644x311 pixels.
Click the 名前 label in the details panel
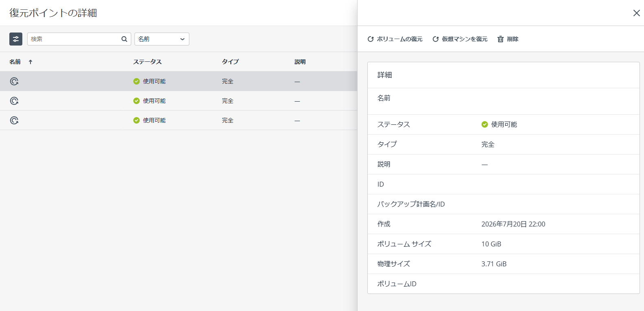click(x=384, y=98)
